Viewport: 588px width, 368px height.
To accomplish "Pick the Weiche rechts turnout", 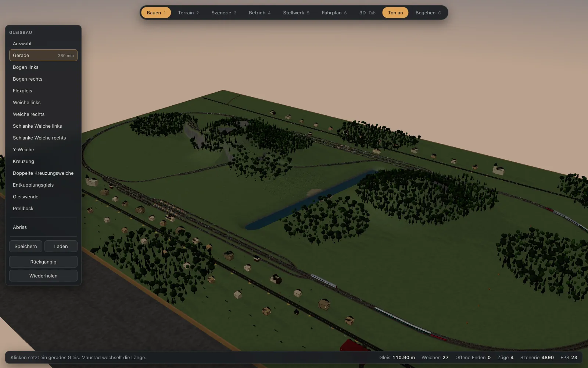I will [x=43, y=114].
